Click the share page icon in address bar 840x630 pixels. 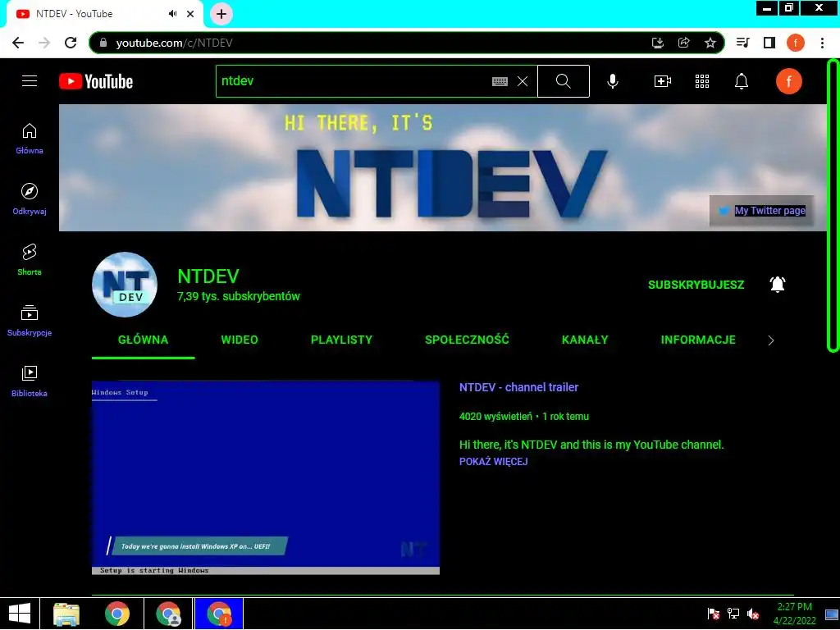pos(684,43)
